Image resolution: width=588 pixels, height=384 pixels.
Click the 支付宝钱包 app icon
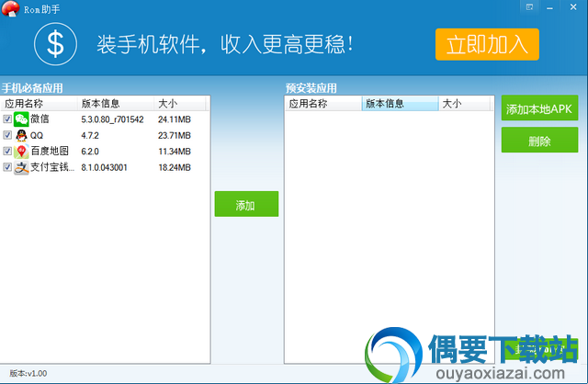(21, 167)
